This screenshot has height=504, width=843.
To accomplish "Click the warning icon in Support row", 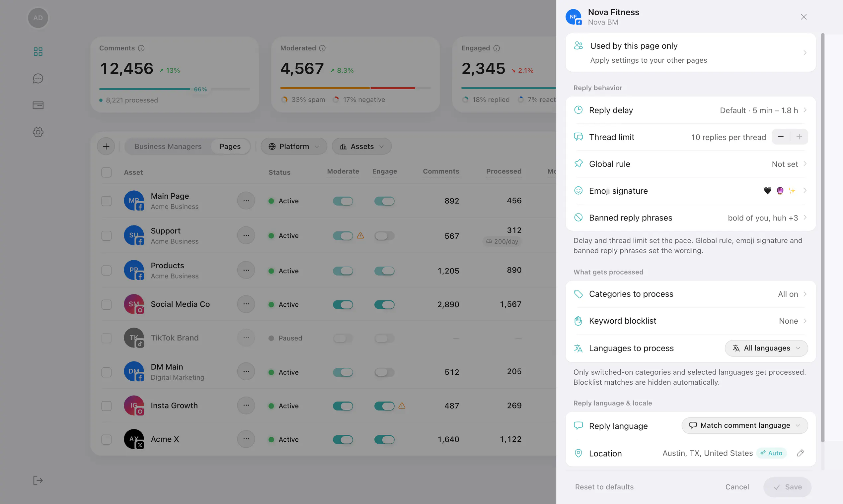I will (x=360, y=235).
